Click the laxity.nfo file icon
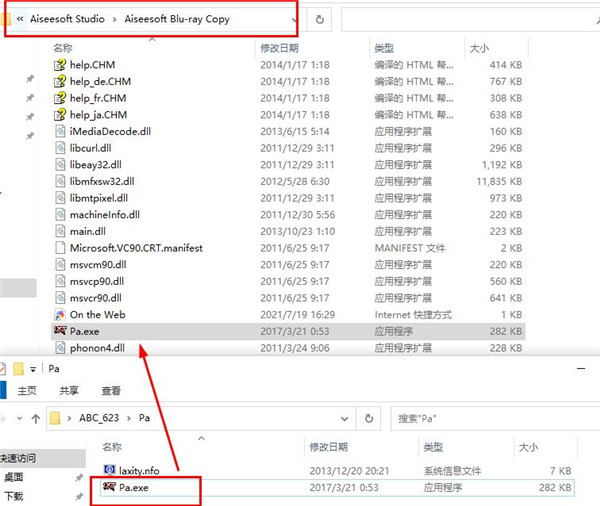 click(109, 469)
